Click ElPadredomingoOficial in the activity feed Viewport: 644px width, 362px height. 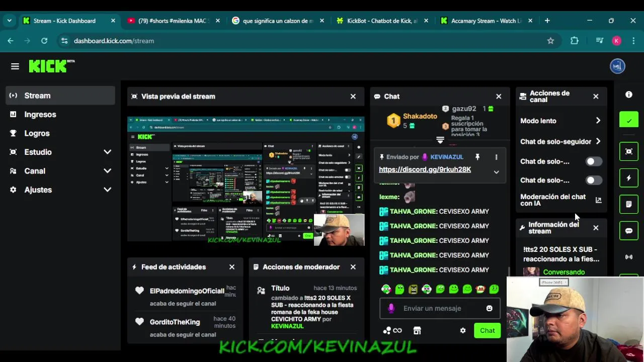(x=187, y=291)
